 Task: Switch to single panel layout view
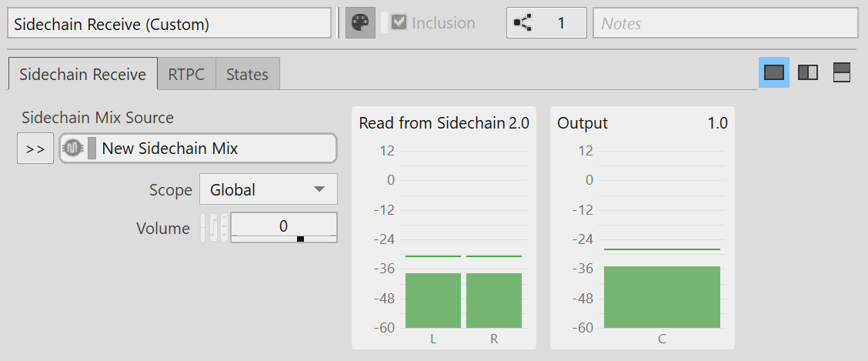pos(774,72)
